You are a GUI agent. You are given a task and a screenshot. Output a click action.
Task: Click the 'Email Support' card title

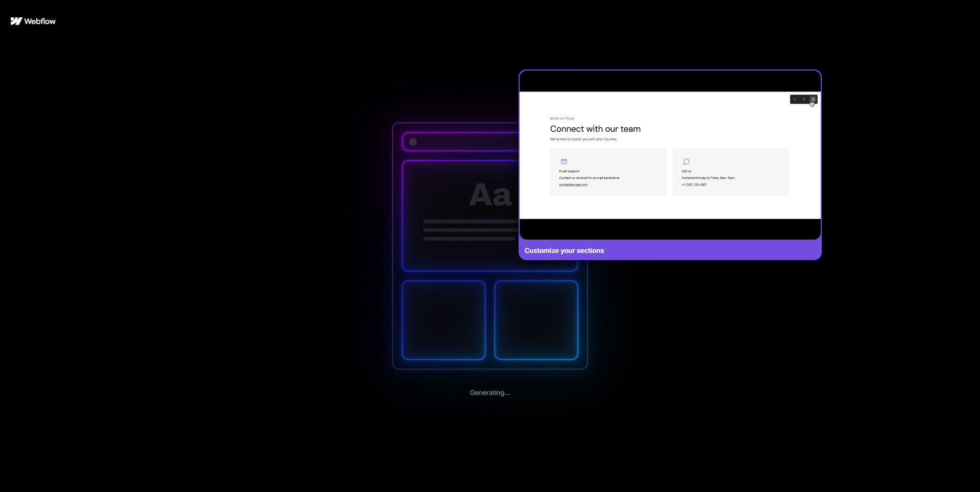tap(569, 171)
